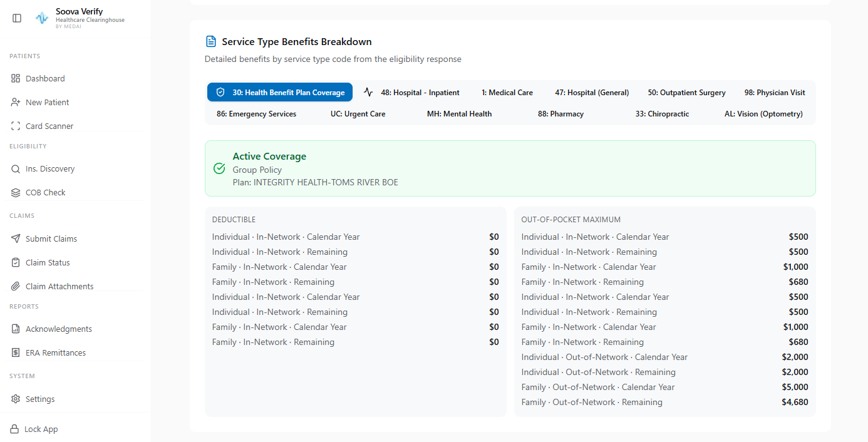Click the ERA Remittances receipt icon
This screenshot has width=868, height=442.
click(x=16, y=352)
